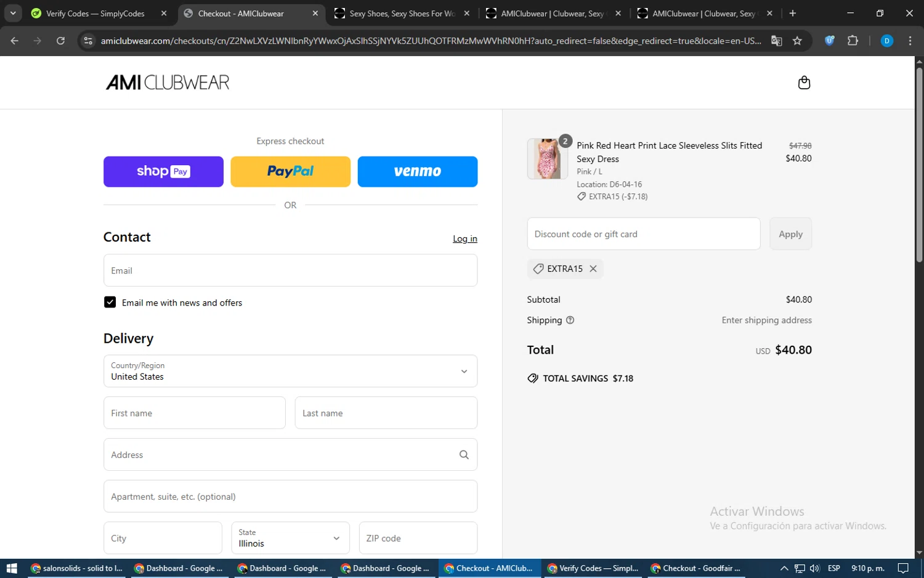The image size is (924, 578).
Task: Remove the EXTRA15 discount code
Action: pos(593,269)
